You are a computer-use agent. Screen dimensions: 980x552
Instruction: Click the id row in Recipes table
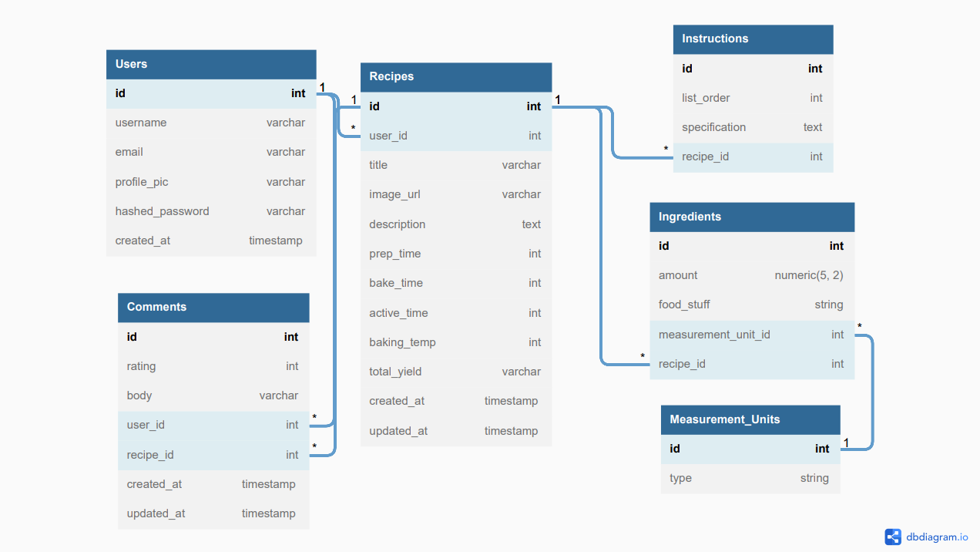coord(456,106)
